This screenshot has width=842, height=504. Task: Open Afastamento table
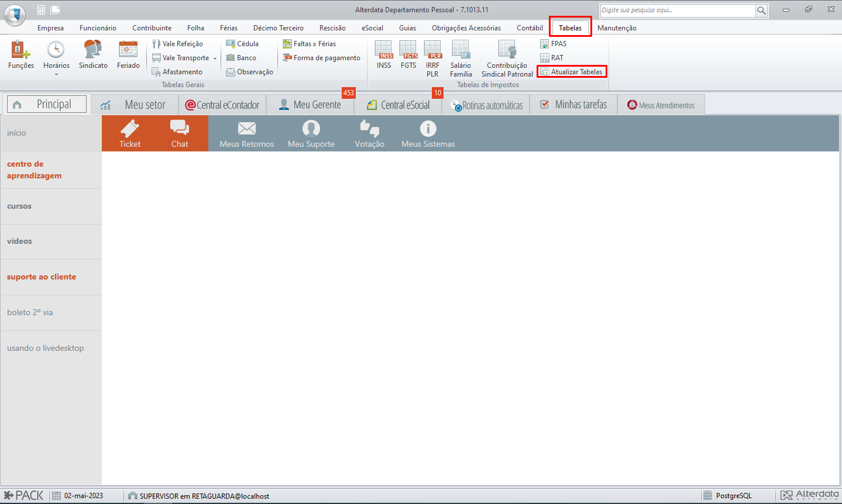(x=177, y=72)
